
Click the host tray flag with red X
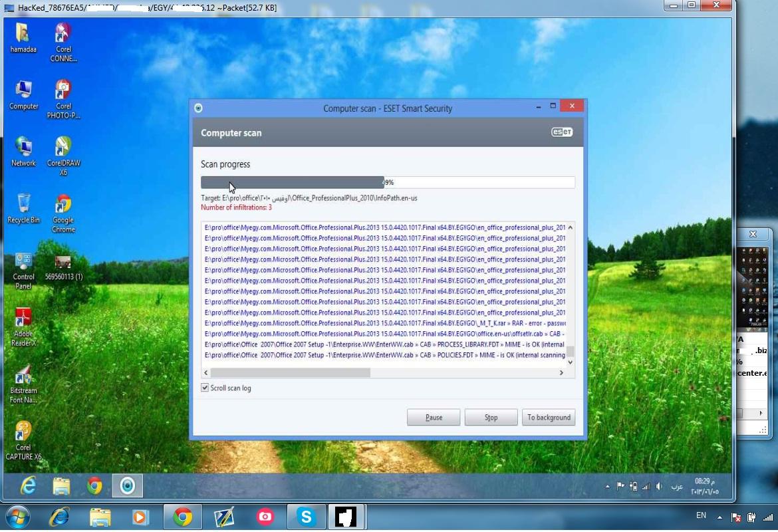[x=736, y=517]
